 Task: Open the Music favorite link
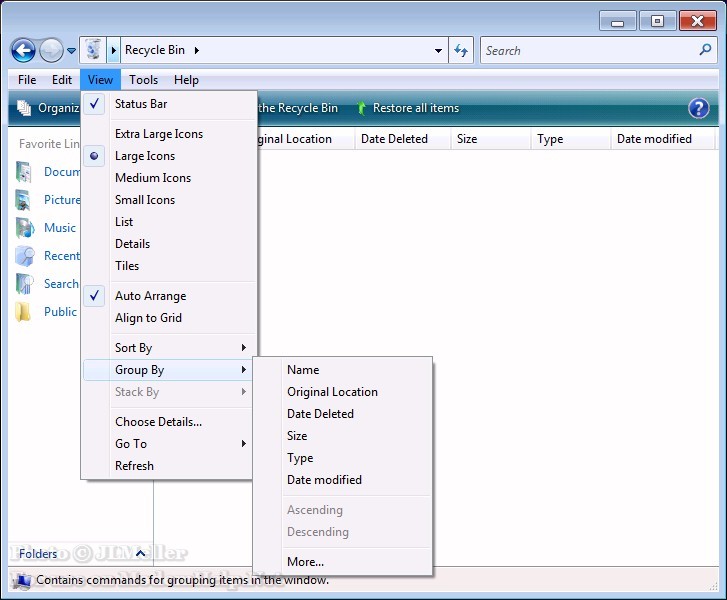point(60,228)
